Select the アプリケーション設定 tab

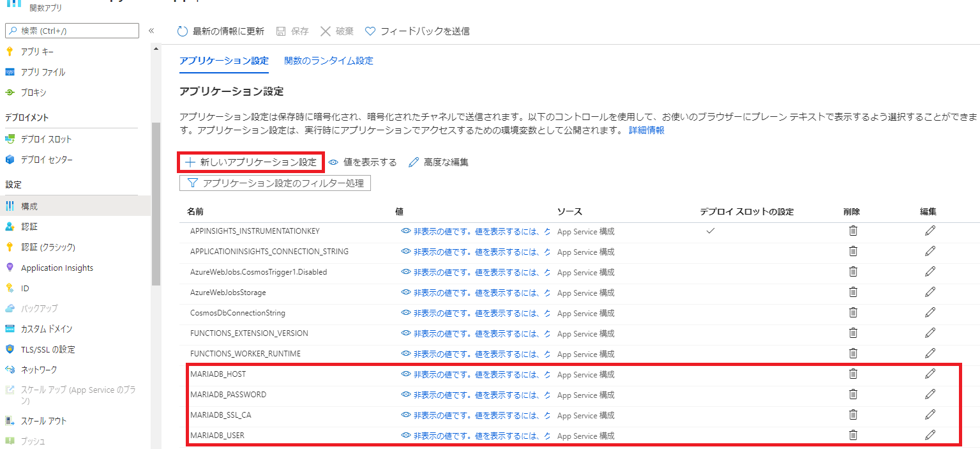[x=223, y=60]
